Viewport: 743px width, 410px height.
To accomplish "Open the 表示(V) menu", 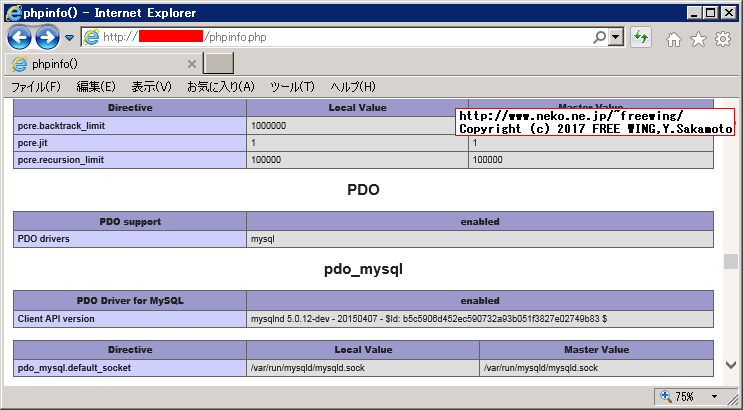I will coord(152,87).
